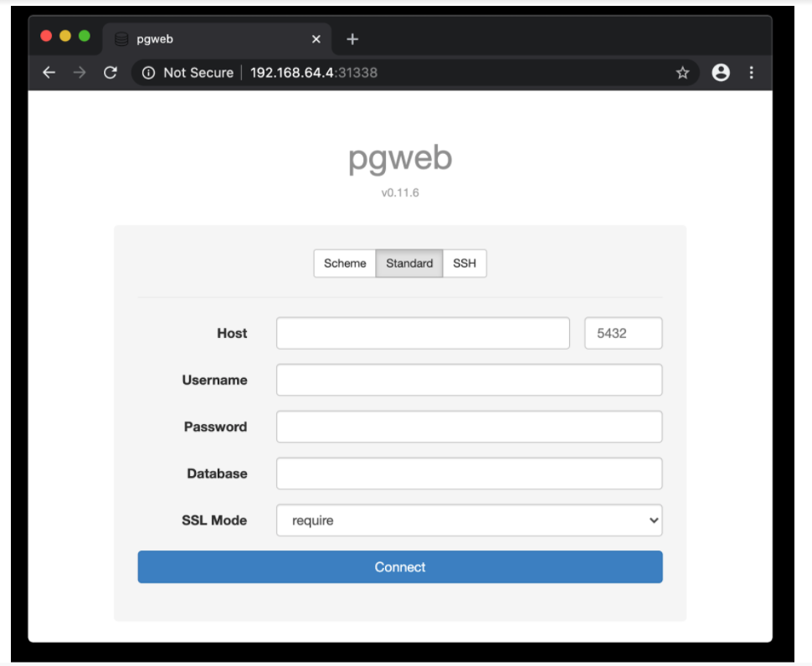This screenshot has width=812, height=666.
Task: Open a new browser tab
Action: coord(352,38)
